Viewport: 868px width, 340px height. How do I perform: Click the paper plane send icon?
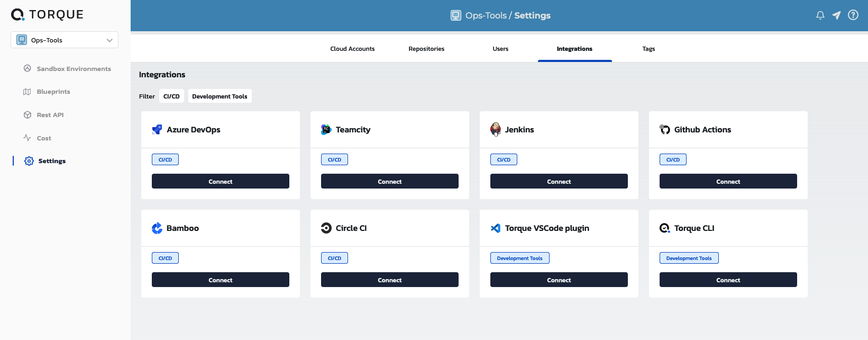point(836,15)
